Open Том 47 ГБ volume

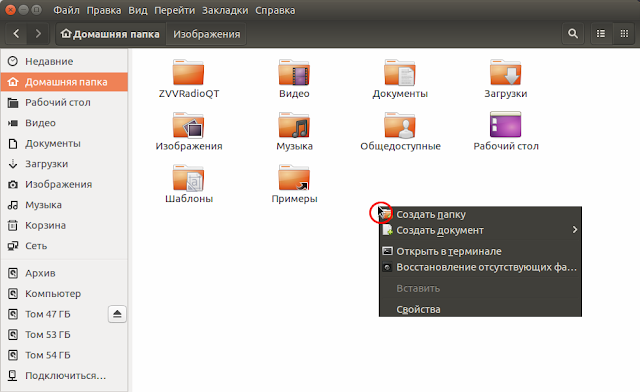coord(48,314)
